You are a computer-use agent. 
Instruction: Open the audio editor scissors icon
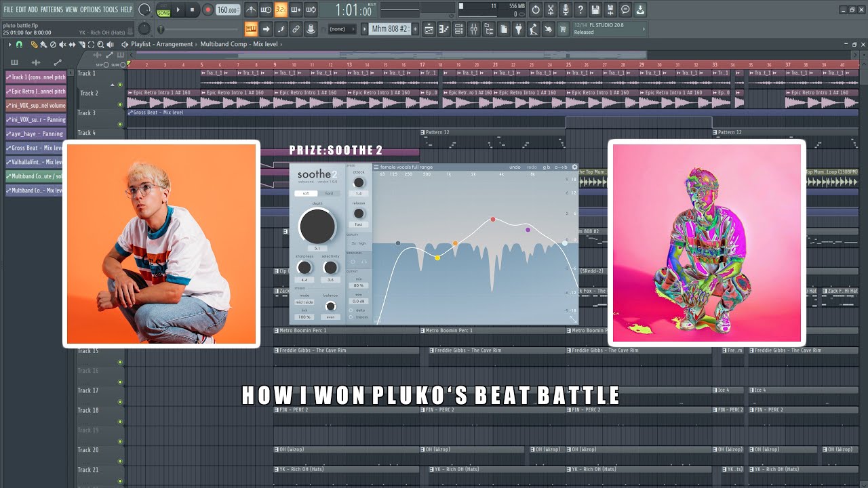(x=550, y=10)
